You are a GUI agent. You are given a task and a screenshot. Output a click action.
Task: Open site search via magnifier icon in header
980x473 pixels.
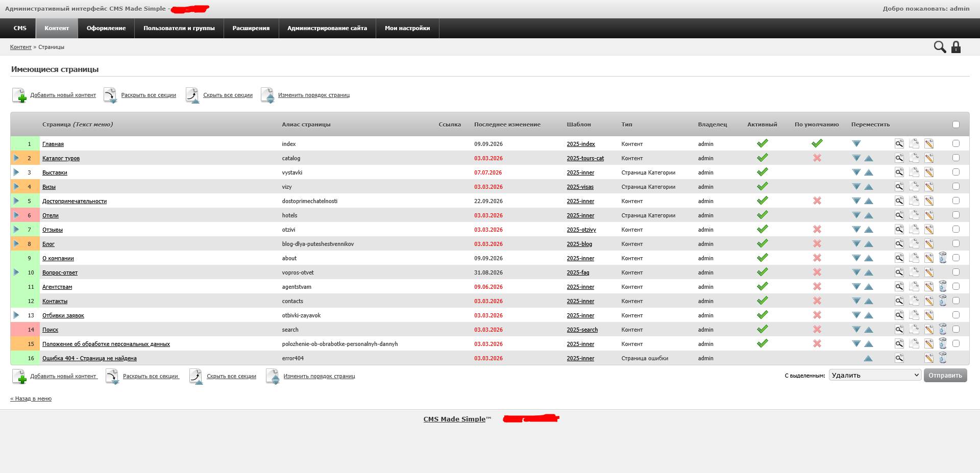940,47
